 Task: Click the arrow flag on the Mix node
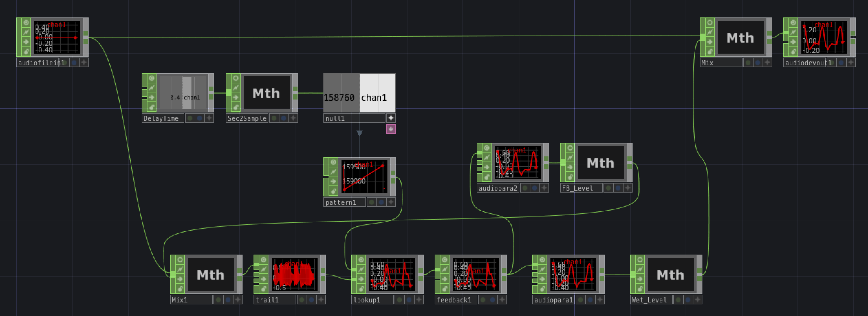click(710, 42)
